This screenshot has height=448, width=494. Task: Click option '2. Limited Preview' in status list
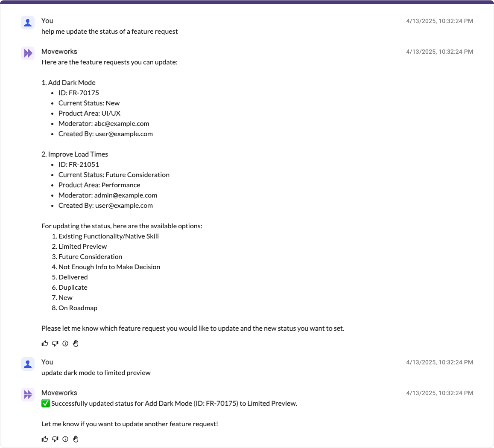[79, 247]
